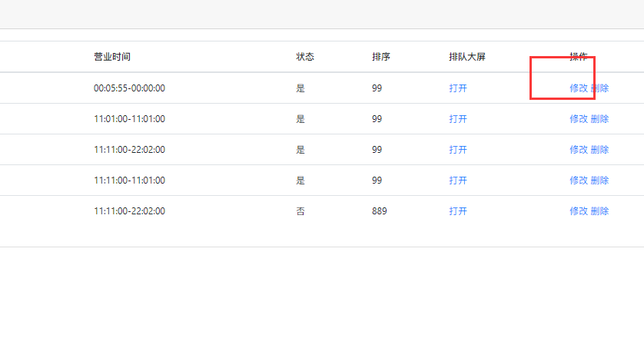This screenshot has height=338, width=644.
Task: Click 修改 in 11:11:00-22:02:00 row with sort 99
Action: (579, 150)
